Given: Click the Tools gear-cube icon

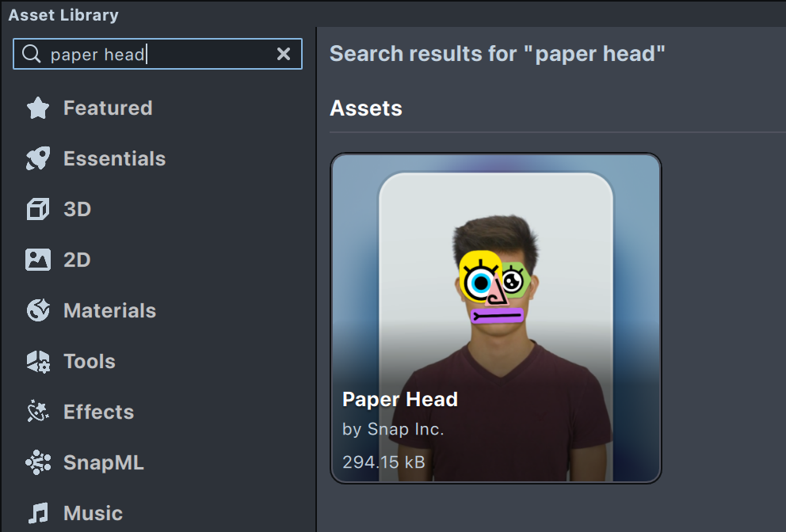Looking at the screenshot, I should click(x=38, y=361).
